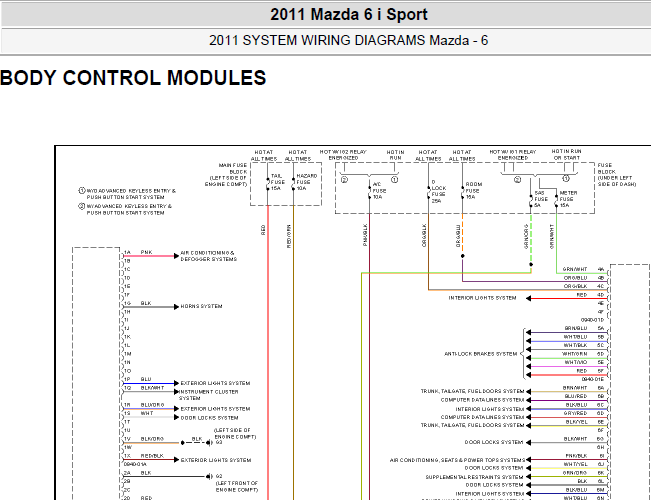The image size is (651, 500).
Task: Click the 'BLU' wire label at pin 1P
Action: [146, 380]
